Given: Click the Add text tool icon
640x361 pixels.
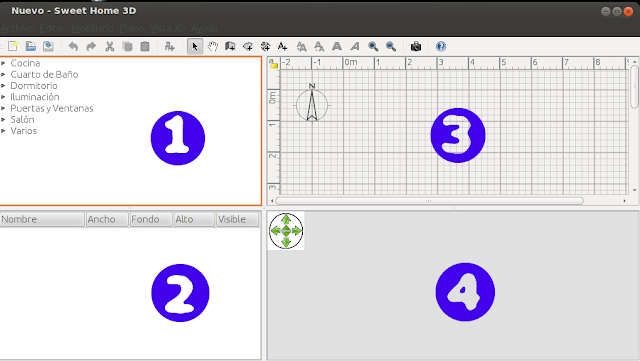Looking at the screenshot, I should point(282,46).
